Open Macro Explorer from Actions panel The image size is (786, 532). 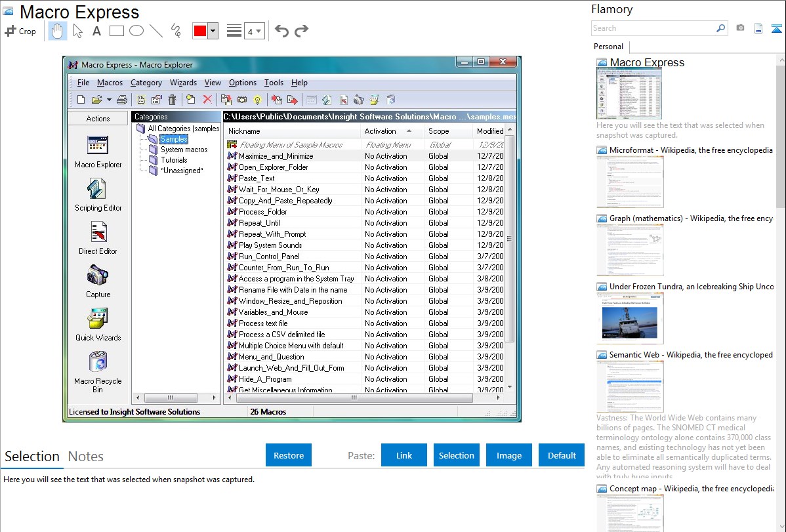click(x=98, y=152)
